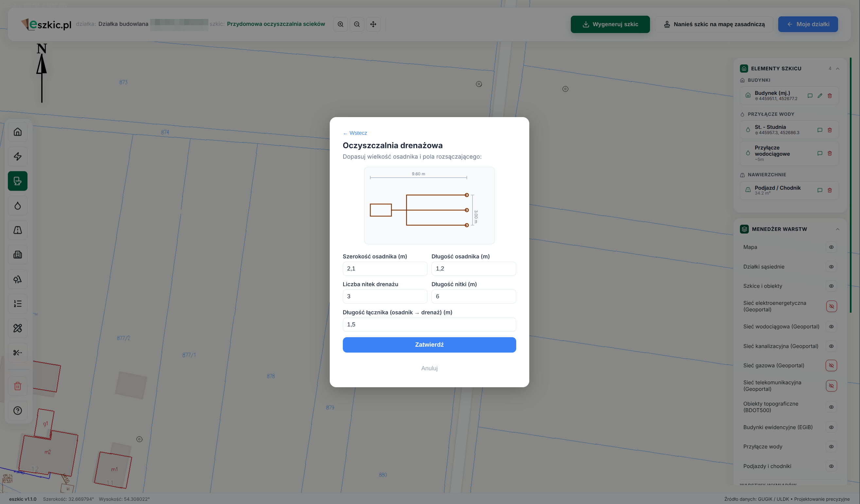Viewport: 860px width, 504px height.
Task: Toggle visibility of Działki sąsiednie layer
Action: pos(831,267)
